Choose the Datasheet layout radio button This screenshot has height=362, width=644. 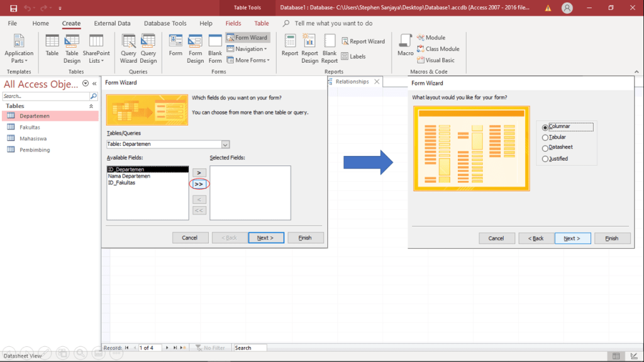(x=545, y=148)
